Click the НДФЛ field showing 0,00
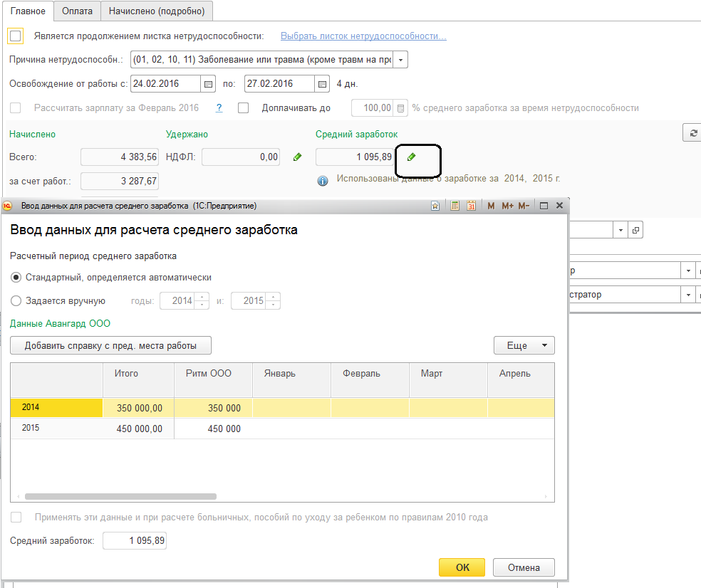Viewport: 701px width, 588px height. [x=241, y=157]
